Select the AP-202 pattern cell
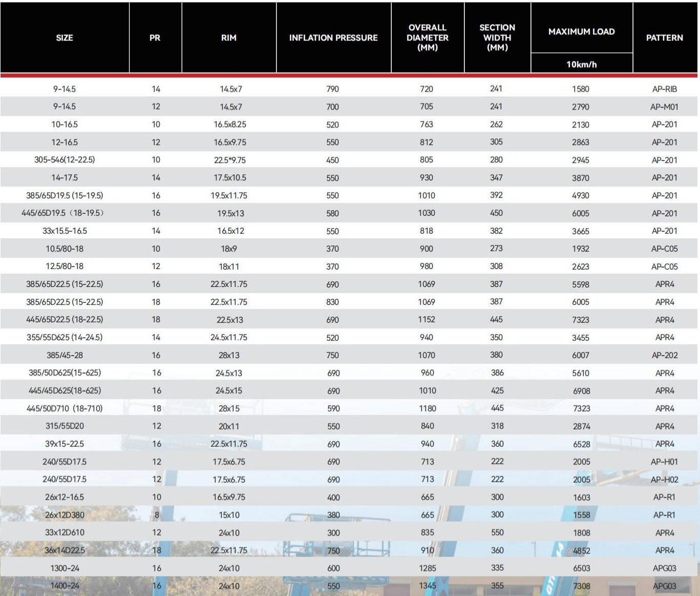 665,355
